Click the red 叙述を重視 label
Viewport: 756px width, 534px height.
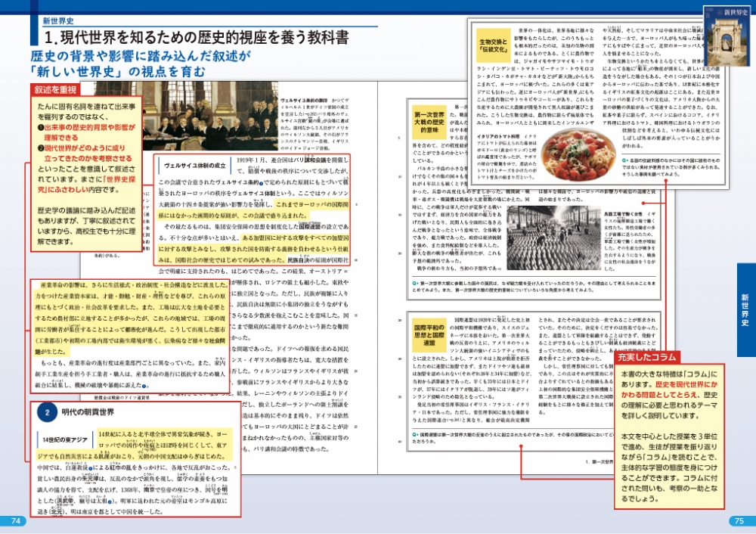click(55, 90)
